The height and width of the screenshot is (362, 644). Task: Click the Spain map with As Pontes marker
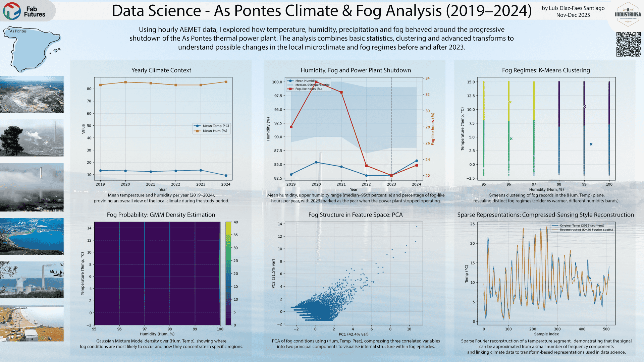(32, 49)
